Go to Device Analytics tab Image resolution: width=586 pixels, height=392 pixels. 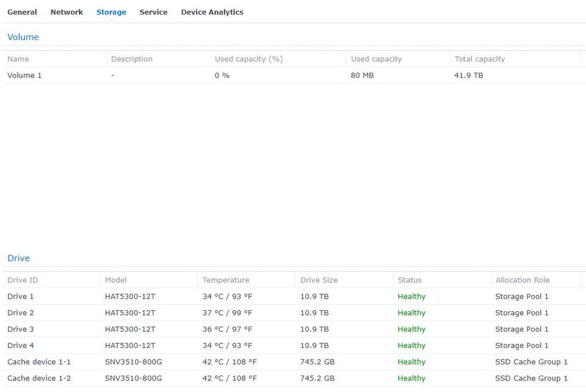[x=212, y=12]
